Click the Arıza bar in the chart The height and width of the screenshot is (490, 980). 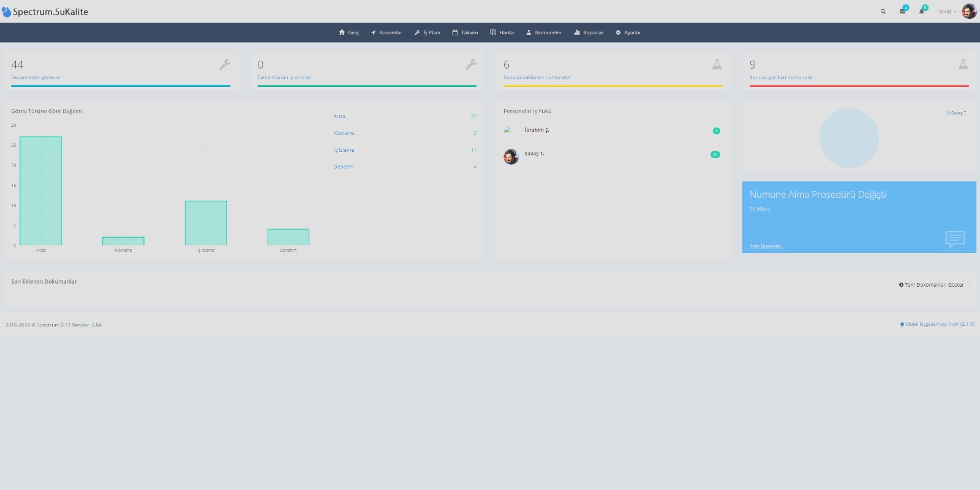tap(40, 191)
